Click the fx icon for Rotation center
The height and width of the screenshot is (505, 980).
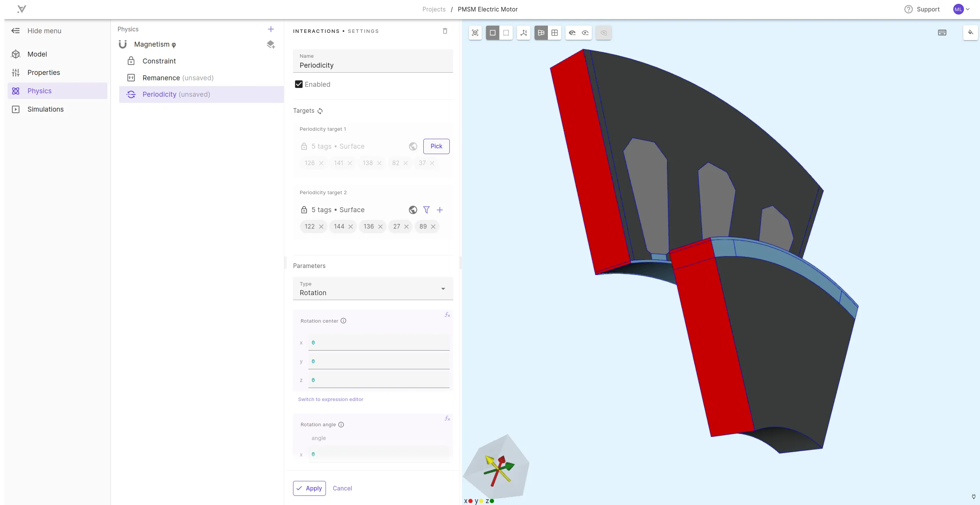click(x=447, y=315)
